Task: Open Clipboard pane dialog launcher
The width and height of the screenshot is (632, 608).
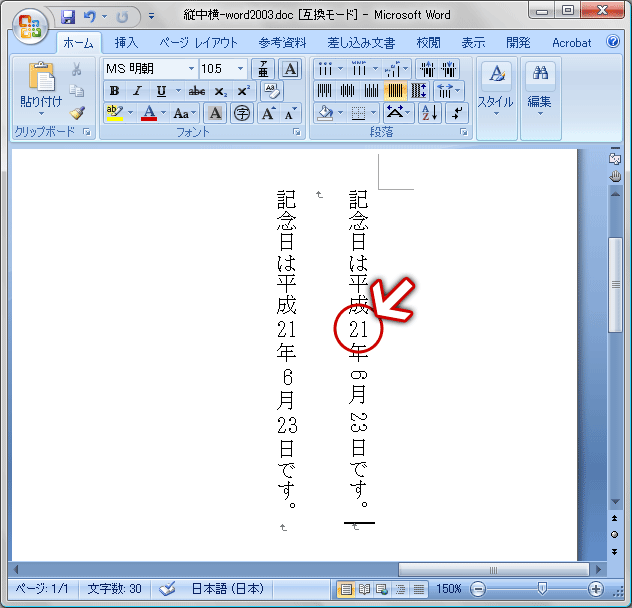Action: (x=87, y=132)
